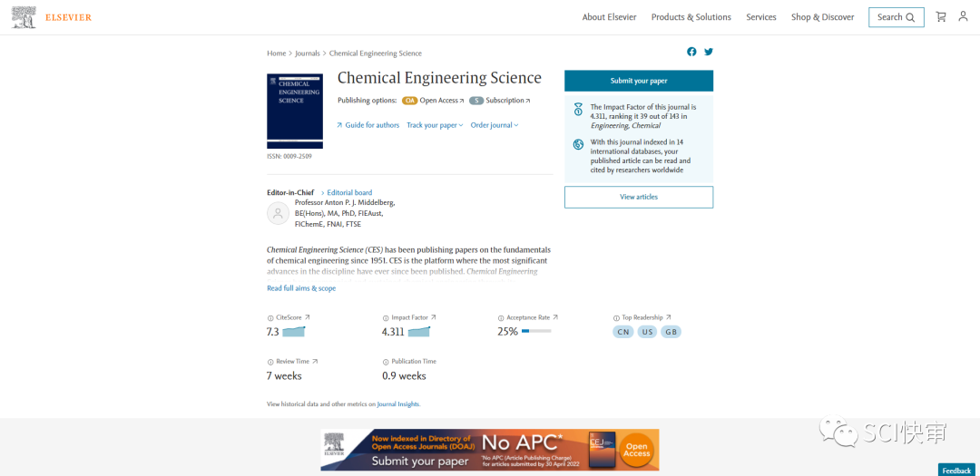980x476 pixels.
Task: Open the Shop & Discover menu
Action: [822, 17]
